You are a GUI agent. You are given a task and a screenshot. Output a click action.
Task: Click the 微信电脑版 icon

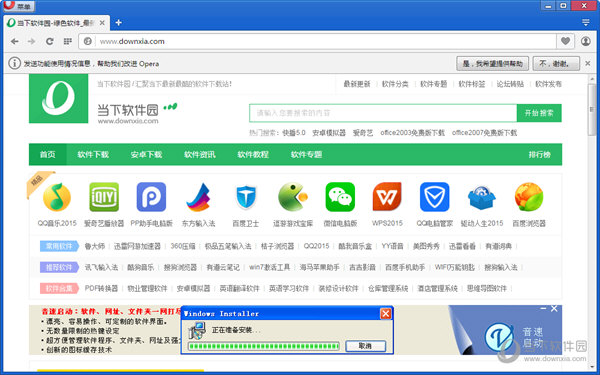340,197
